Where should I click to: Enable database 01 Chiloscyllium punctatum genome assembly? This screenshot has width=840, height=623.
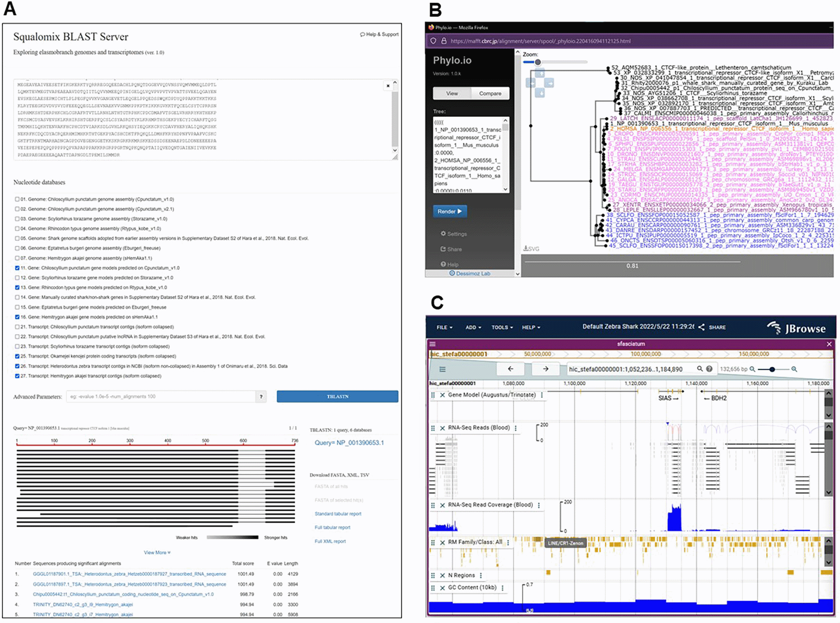click(x=18, y=199)
